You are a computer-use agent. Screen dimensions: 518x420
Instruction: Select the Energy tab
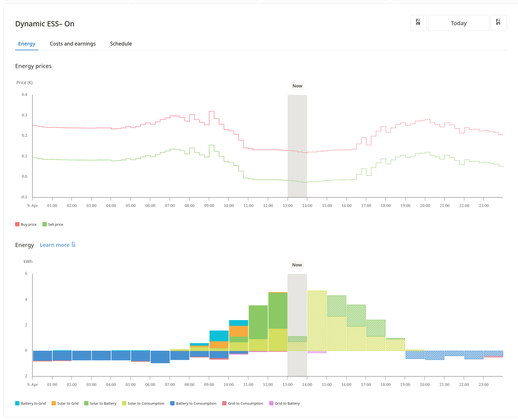(27, 44)
